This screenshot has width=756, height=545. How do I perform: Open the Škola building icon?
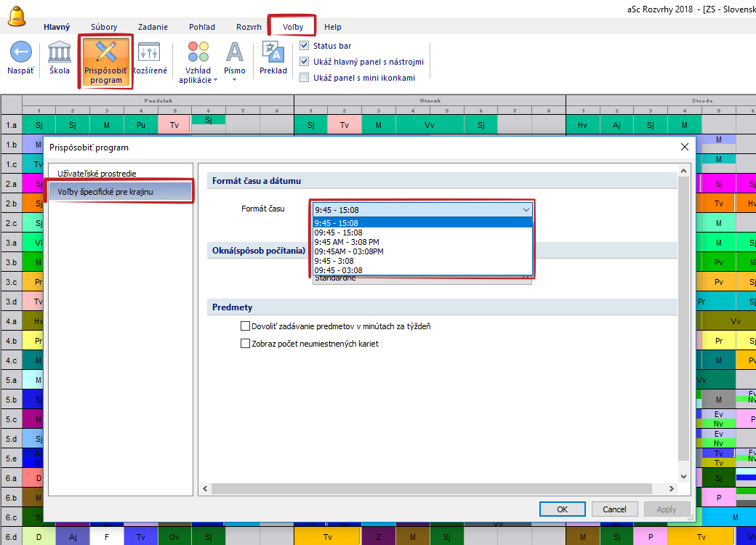60,52
